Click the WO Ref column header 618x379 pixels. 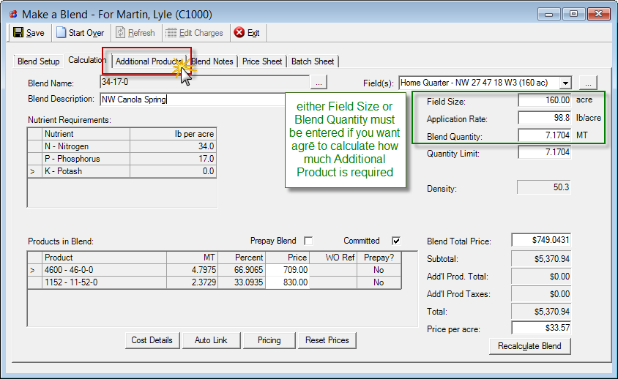[333, 258]
